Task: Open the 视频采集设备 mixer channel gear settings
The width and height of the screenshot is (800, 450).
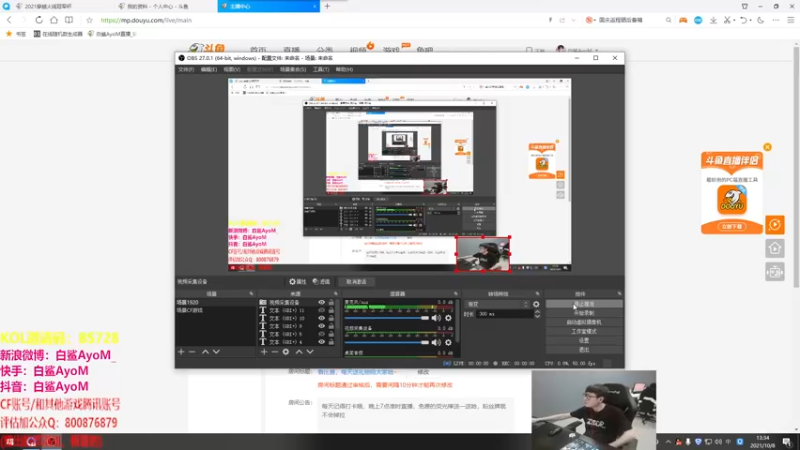Action: pyautogui.click(x=448, y=342)
